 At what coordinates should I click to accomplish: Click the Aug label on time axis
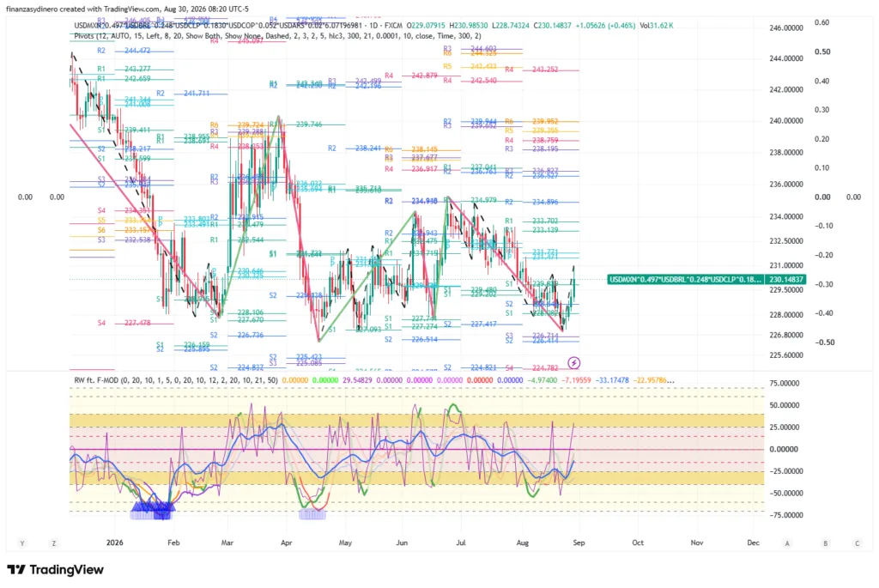pyautogui.click(x=522, y=543)
